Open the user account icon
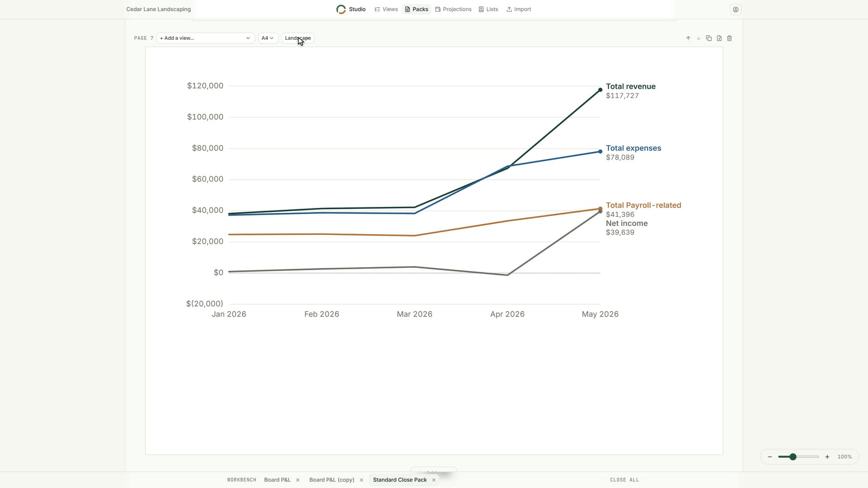This screenshot has width=868, height=488. coord(736,9)
